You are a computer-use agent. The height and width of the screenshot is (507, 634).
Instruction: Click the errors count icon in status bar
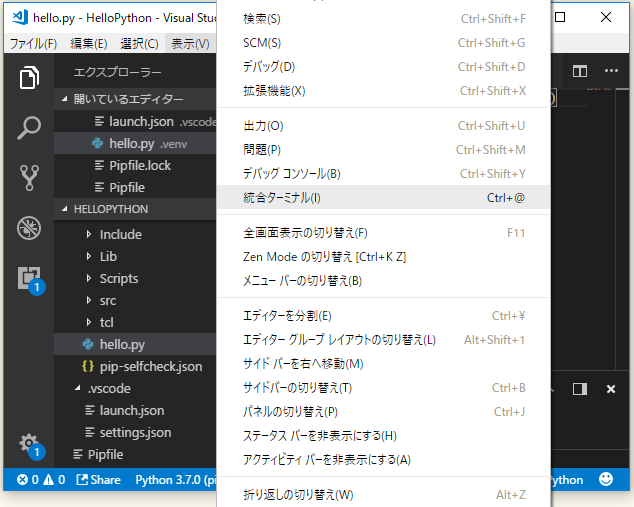tap(23, 480)
